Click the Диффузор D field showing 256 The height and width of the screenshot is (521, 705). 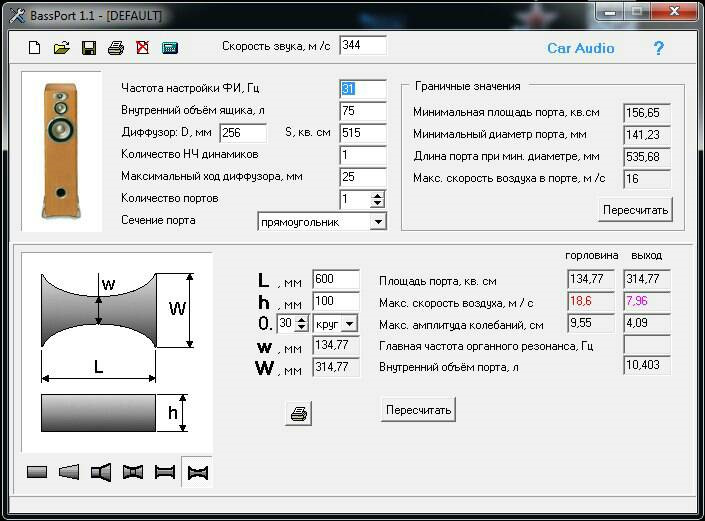(x=243, y=133)
